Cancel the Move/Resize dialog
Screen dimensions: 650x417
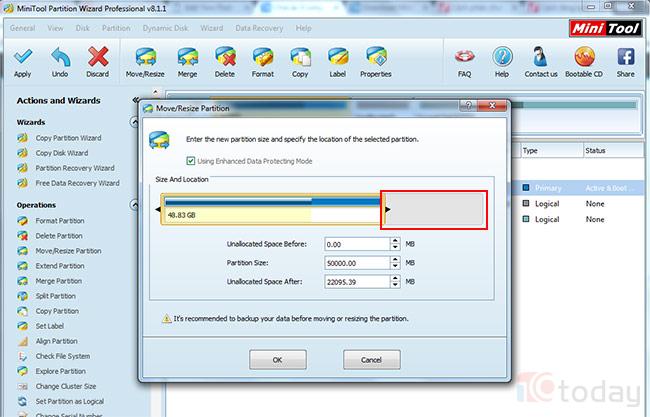[x=371, y=359]
